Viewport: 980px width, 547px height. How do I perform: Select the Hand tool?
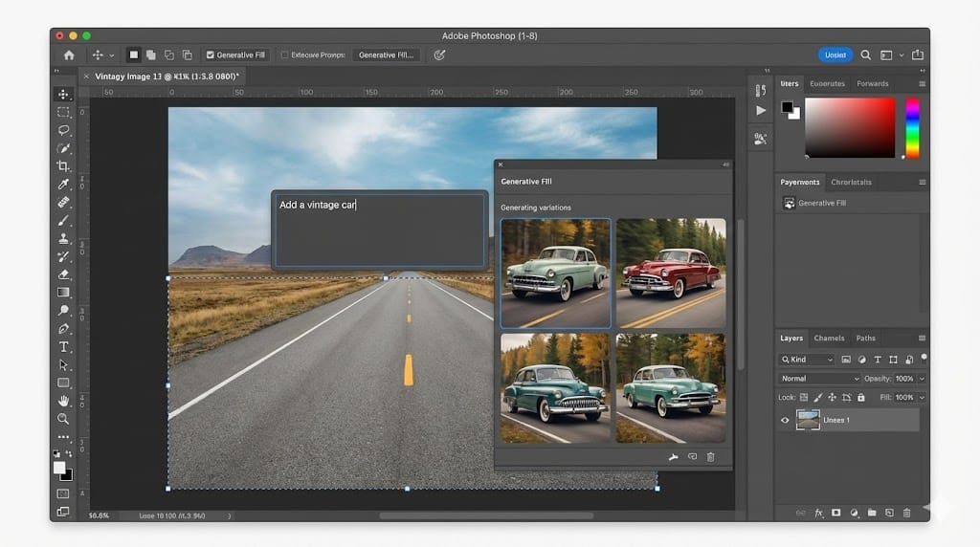(64, 401)
